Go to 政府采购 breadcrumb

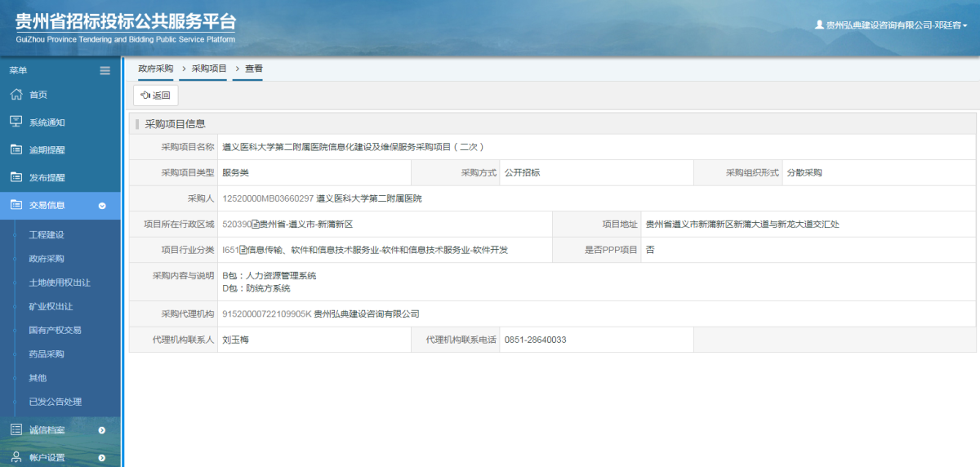click(x=155, y=69)
